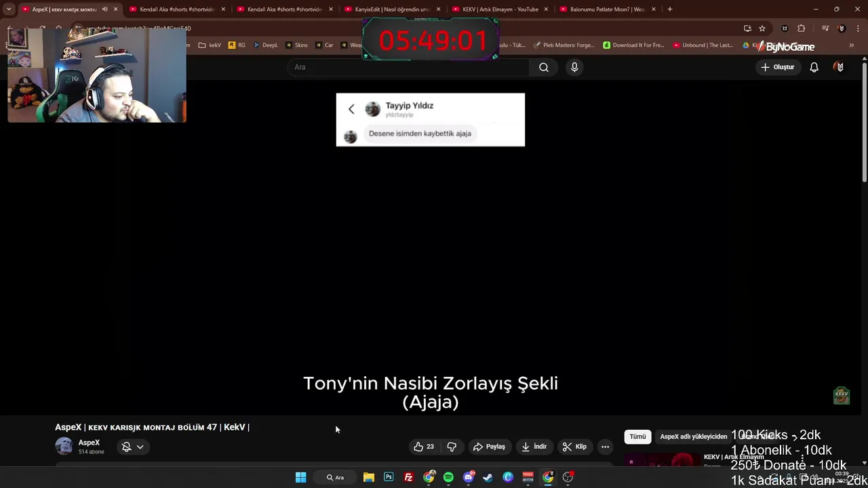Select the Tümü filter chip

coord(637,436)
